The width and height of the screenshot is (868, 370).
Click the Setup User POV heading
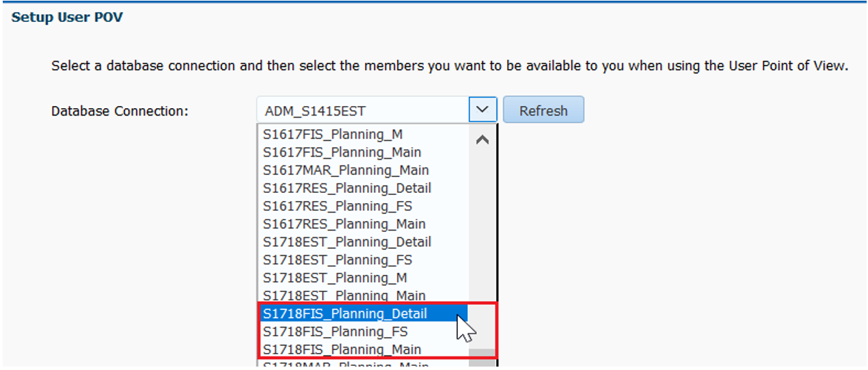point(67,17)
